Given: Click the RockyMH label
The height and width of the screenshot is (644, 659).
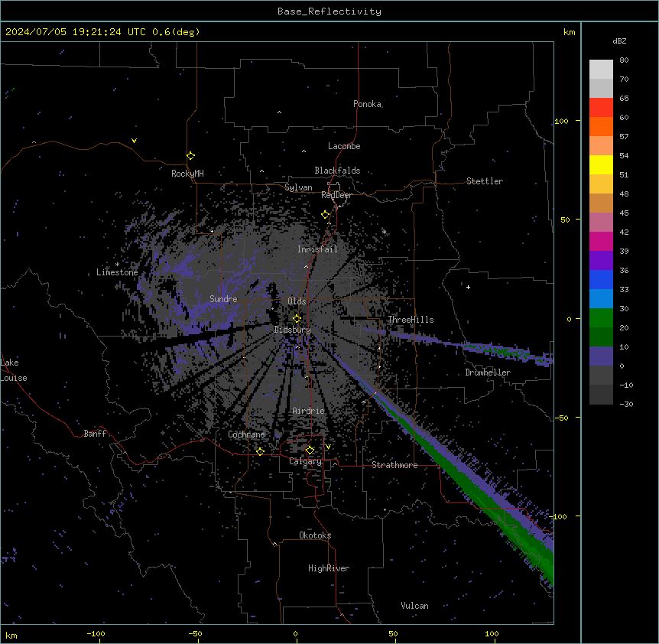Looking at the screenshot, I should coord(187,174).
